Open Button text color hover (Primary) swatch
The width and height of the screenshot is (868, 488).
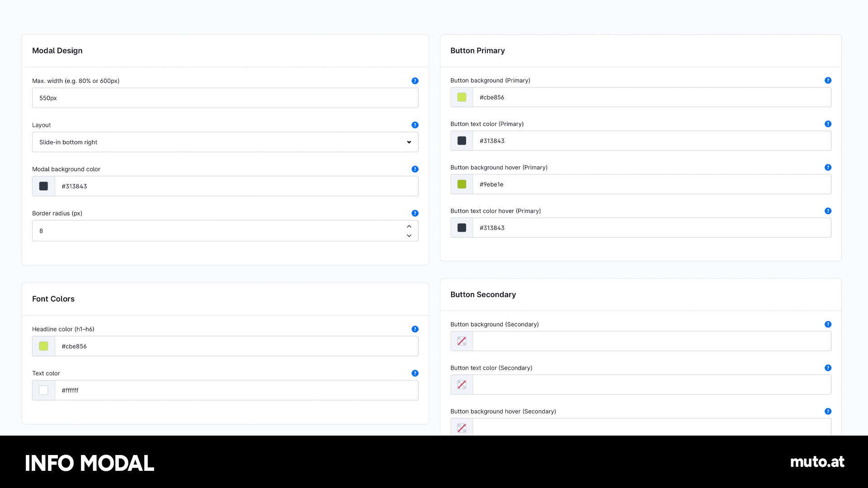(x=462, y=228)
